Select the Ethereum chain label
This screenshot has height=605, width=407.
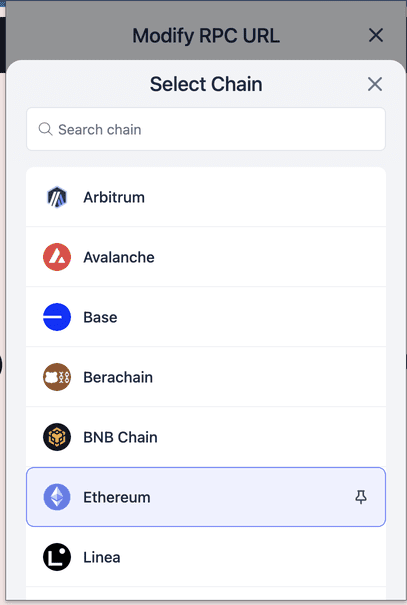117,497
